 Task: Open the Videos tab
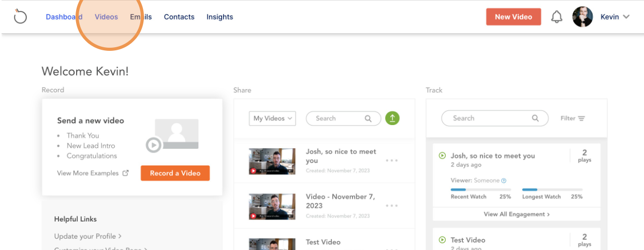click(106, 17)
